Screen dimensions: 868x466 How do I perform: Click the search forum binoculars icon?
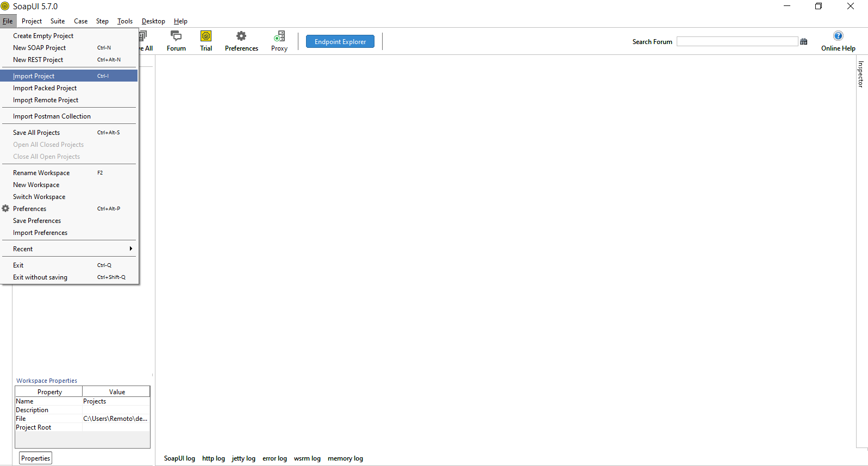804,42
